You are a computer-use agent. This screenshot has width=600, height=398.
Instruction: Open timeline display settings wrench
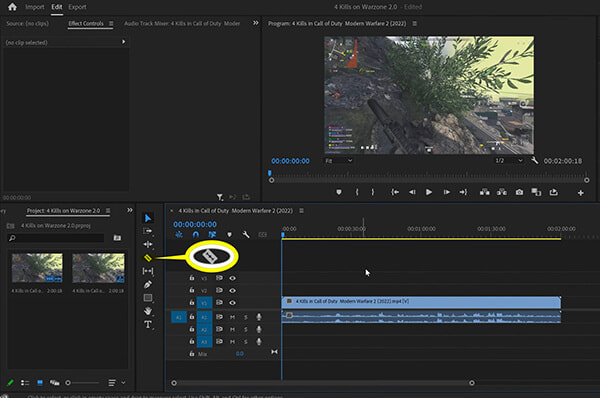click(246, 235)
